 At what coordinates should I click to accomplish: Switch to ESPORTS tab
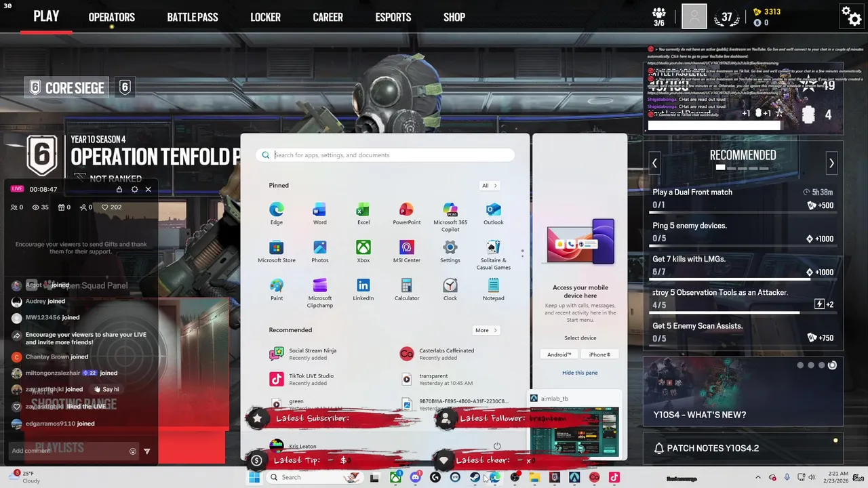point(393,17)
